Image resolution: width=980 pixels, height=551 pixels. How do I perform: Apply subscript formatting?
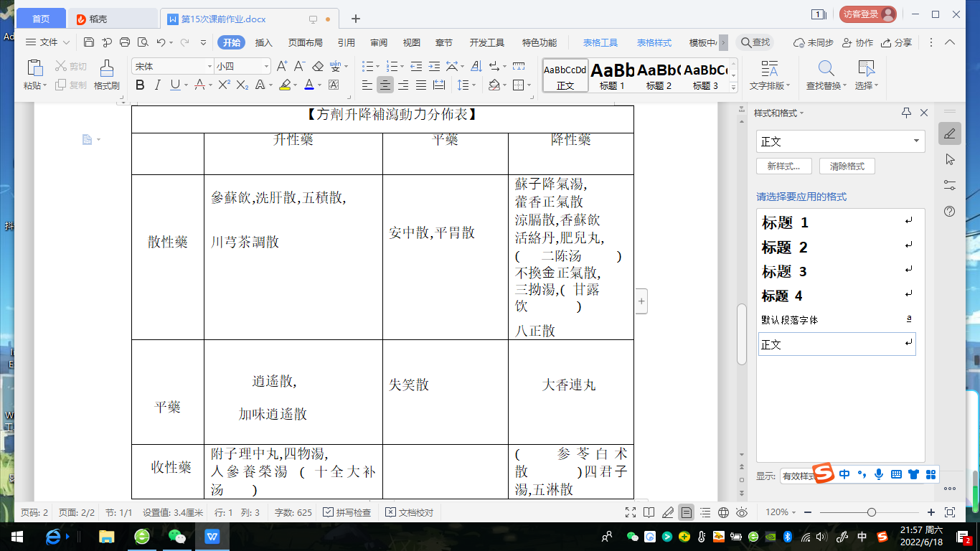242,85
